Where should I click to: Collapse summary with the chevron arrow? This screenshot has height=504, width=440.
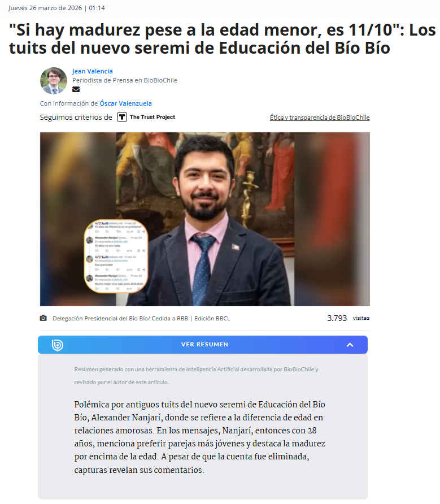click(350, 345)
